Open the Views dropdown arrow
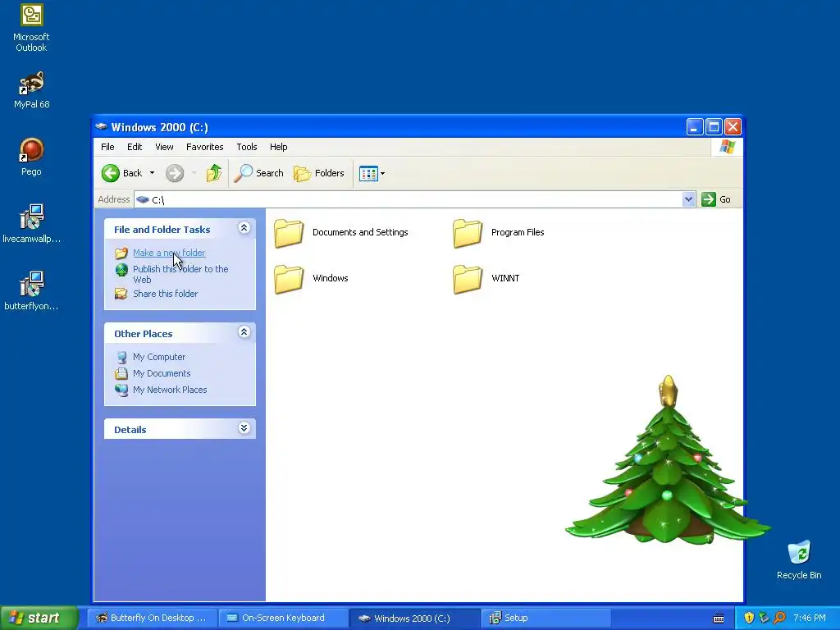Image resolution: width=840 pixels, height=630 pixels. tap(382, 174)
